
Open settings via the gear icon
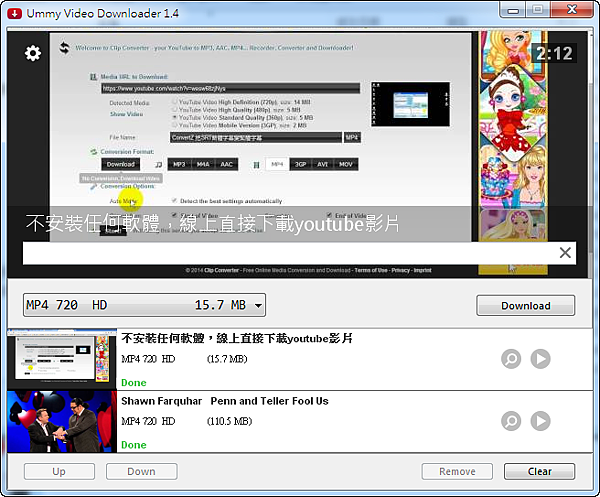pyautogui.click(x=33, y=53)
